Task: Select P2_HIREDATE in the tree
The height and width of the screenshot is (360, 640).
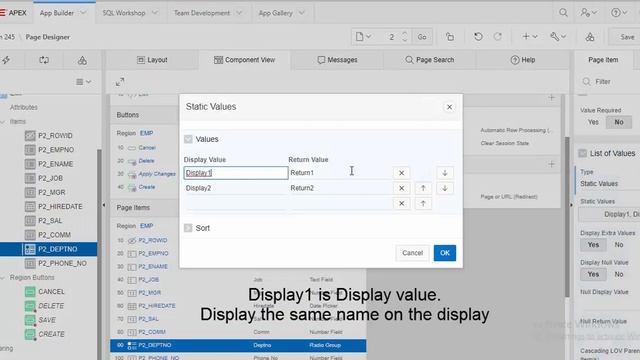Action: click(x=60, y=207)
